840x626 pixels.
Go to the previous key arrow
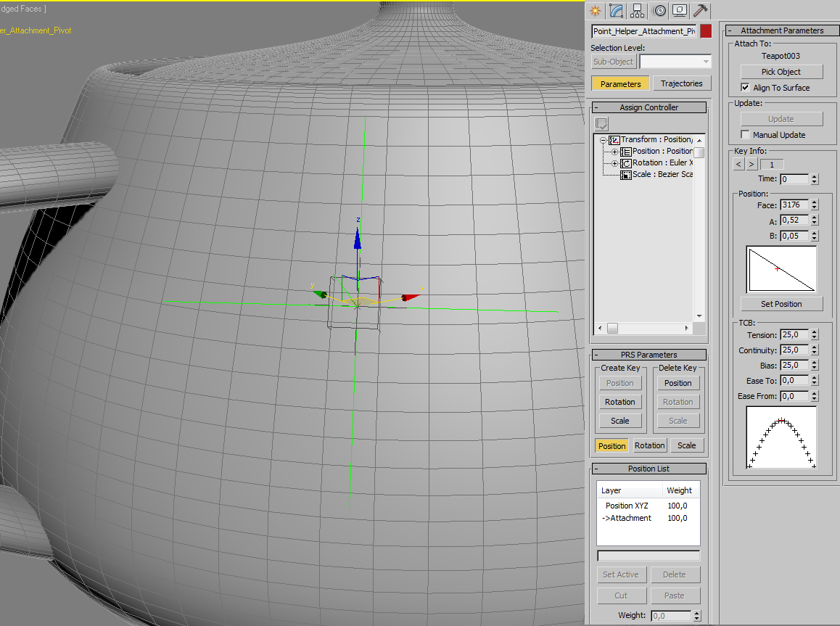pyautogui.click(x=738, y=165)
